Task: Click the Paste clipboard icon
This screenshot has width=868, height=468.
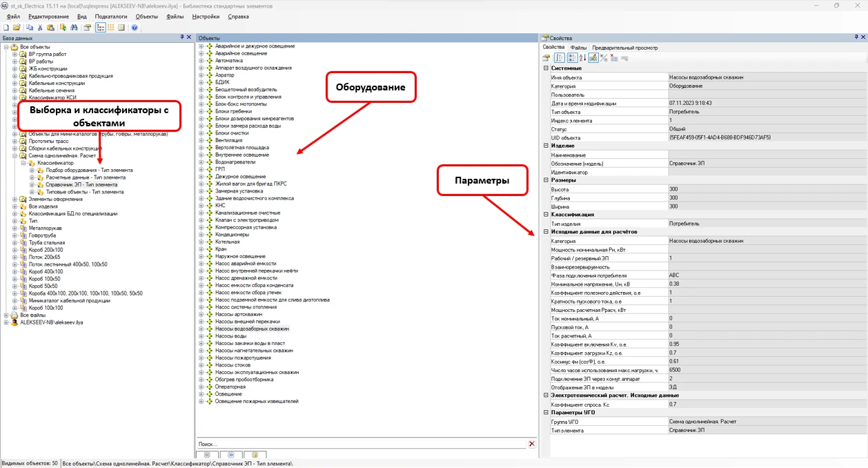Action: 51,28
